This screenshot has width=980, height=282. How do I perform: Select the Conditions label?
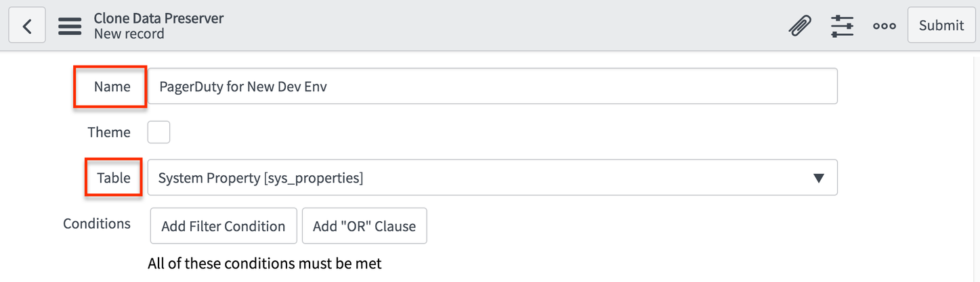click(x=97, y=223)
